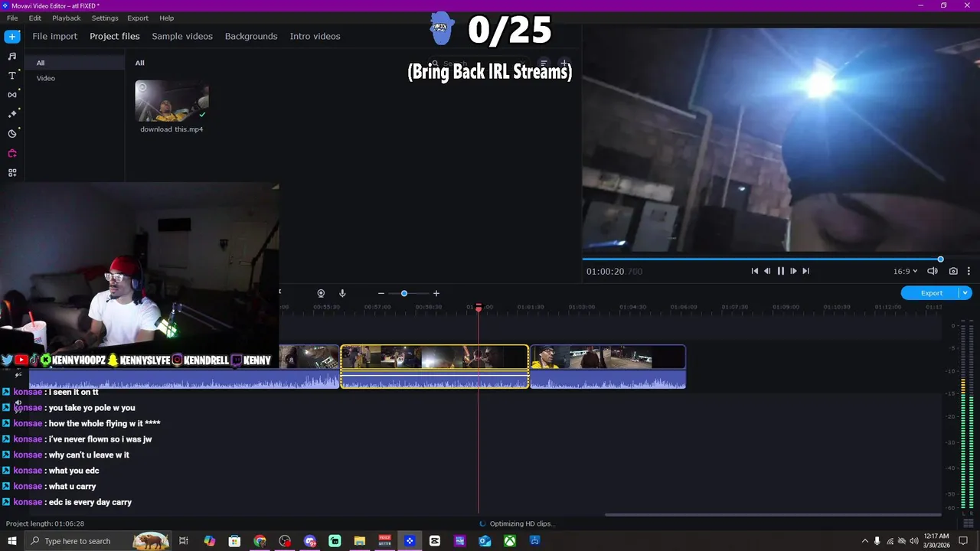Open the Windows Start menu

[x=12, y=541]
